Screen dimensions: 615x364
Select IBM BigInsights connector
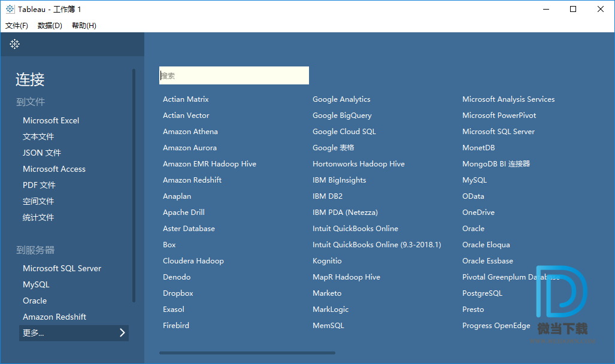pyautogui.click(x=340, y=180)
